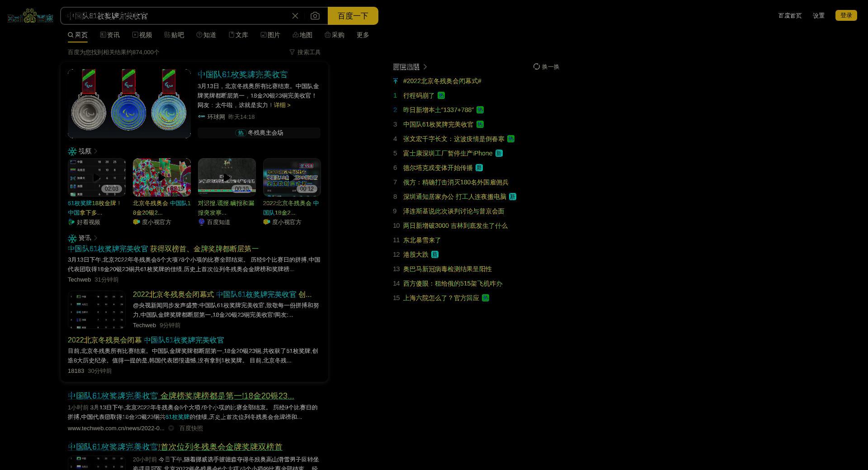
Task: Open hot search 俄方：精确打击消灭180名外国雇佣兵
Action: coord(456,182)
